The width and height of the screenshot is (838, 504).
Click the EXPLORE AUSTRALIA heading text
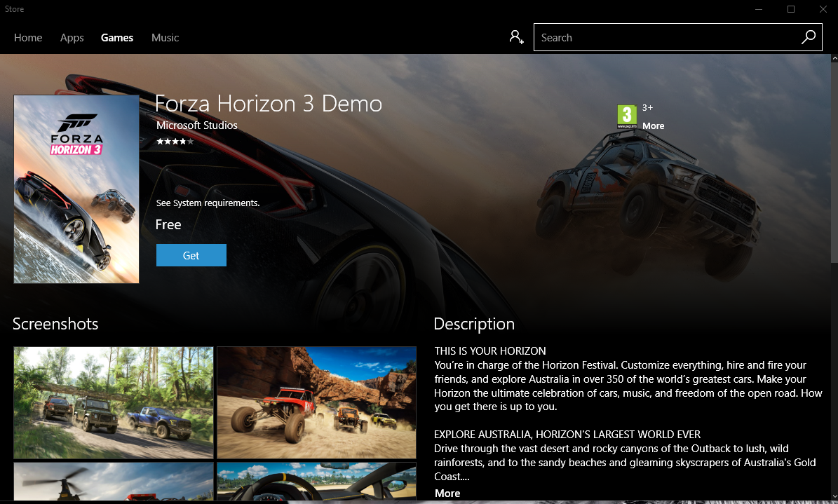click(x=567, y=435)
